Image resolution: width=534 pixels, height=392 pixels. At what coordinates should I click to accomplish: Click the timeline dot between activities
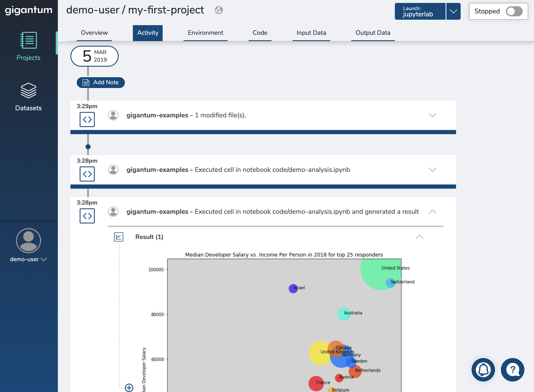(x=88, y=147)
